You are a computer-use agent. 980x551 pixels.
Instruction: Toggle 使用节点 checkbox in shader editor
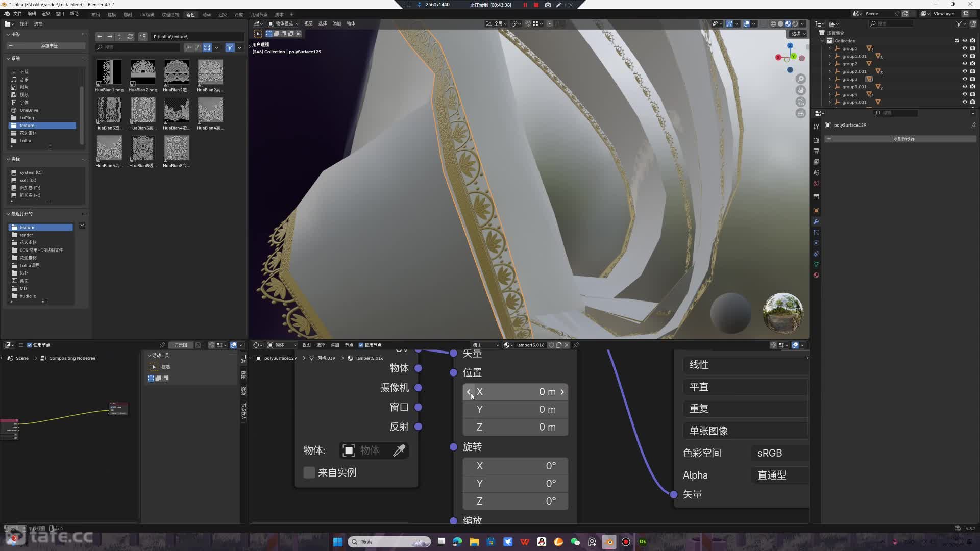point(361,345)
